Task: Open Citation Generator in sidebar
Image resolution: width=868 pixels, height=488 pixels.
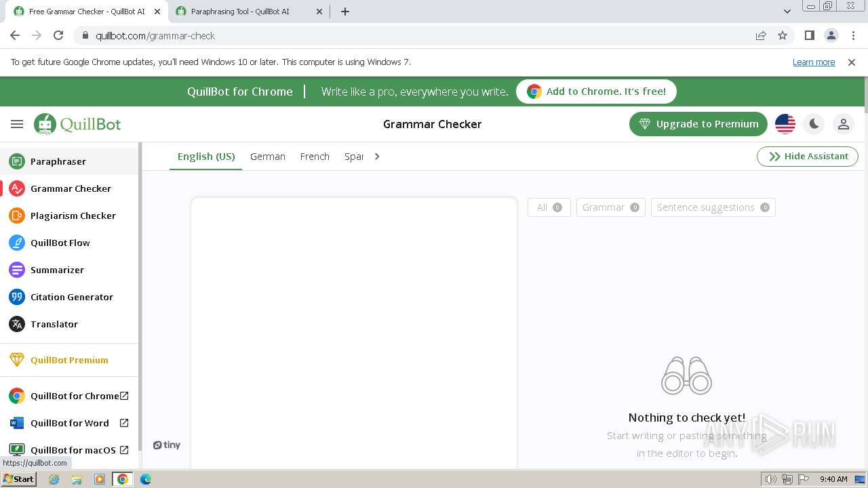Action: click(69, 297)
